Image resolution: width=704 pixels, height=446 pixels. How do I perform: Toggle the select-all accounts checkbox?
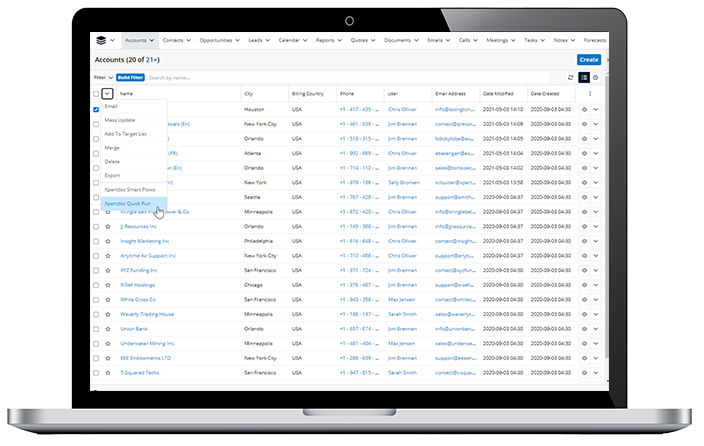(x=96, y=93)
